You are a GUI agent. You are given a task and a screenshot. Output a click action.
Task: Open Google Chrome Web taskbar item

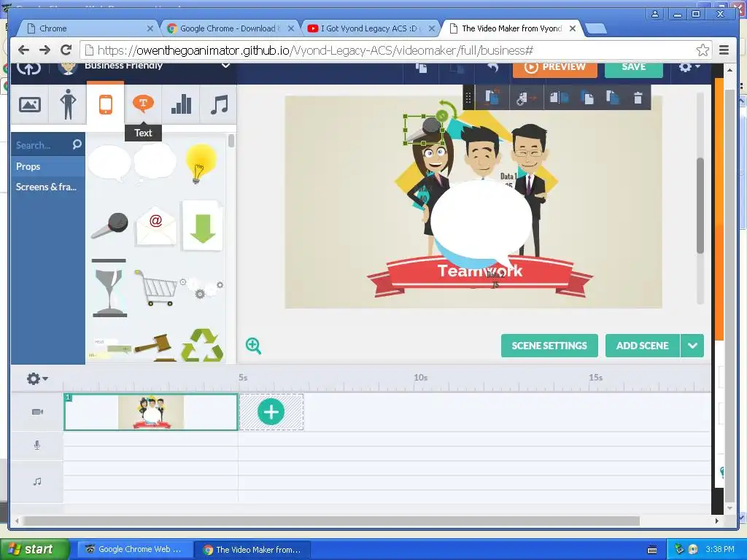click(135, 549)
